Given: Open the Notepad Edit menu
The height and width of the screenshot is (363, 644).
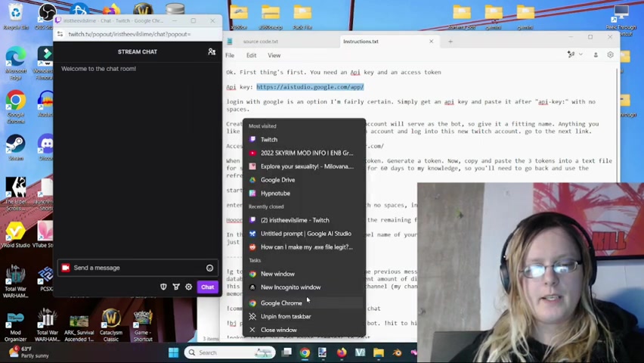Looking at the screenshot, I should [x=252, y=55].
